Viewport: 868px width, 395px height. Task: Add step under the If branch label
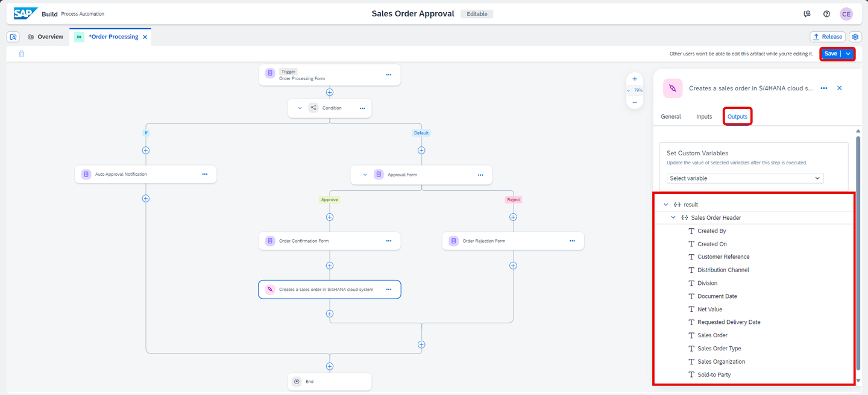point(145,151)
